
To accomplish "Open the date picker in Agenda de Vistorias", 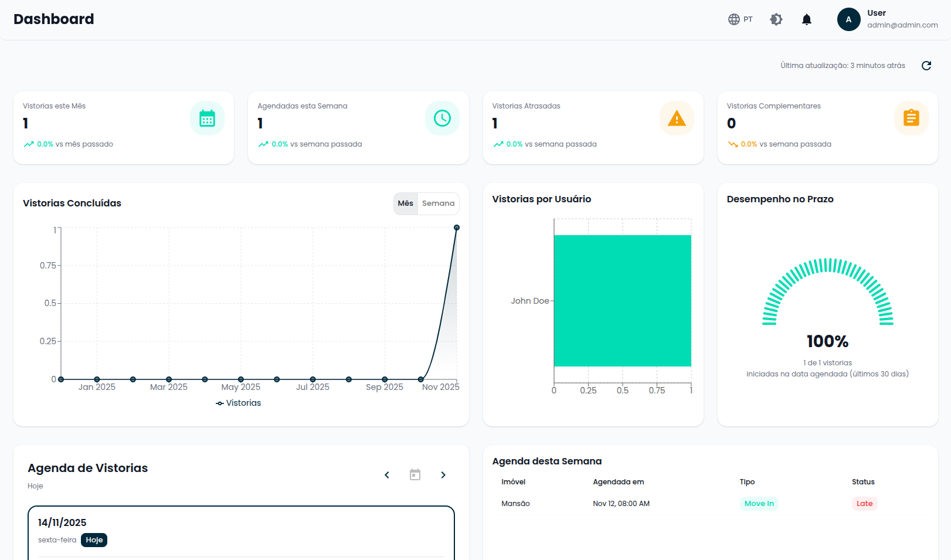I will pos(415,474).
